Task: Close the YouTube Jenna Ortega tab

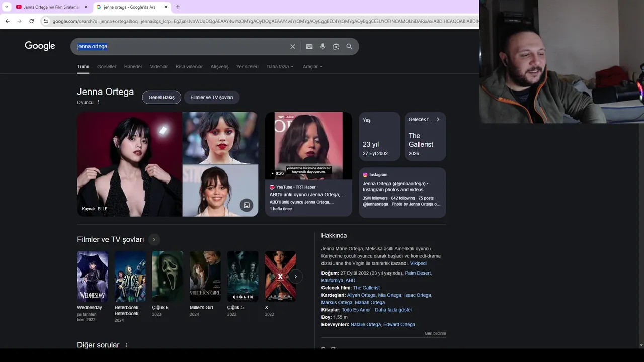Action: (x=86, y=7)
